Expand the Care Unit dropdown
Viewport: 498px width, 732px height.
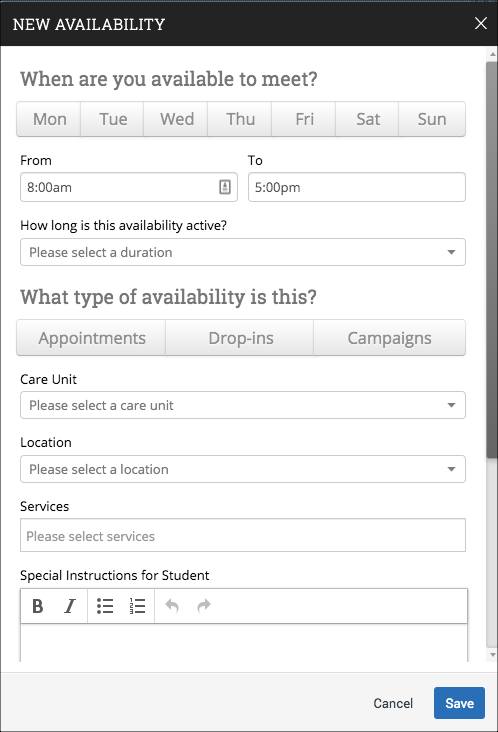243,405
